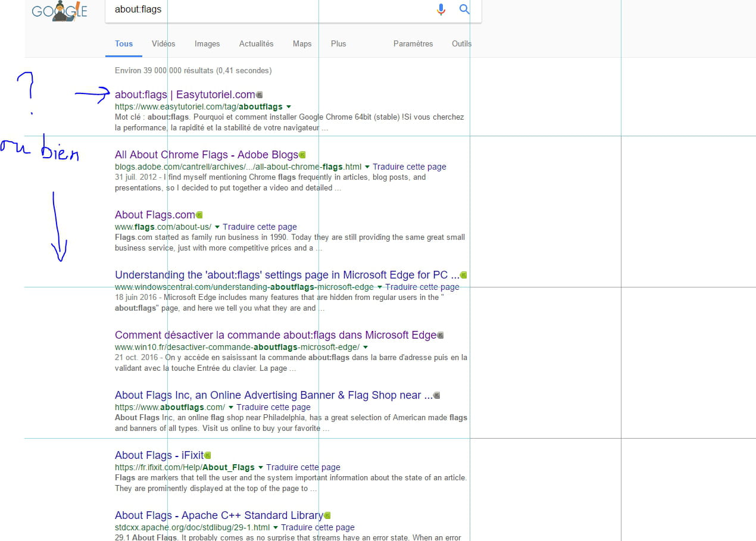The image size is (756, 541).
Task: Click Traduire cette page for Adobe Blogs result
Action: (410, 167)
